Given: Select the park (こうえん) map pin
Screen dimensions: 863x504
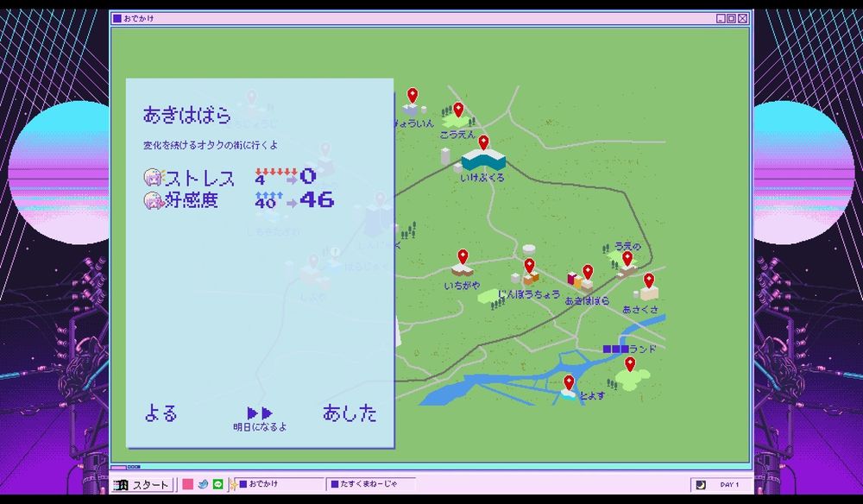Looking at the screenshot, I should [x=458, y=110].
